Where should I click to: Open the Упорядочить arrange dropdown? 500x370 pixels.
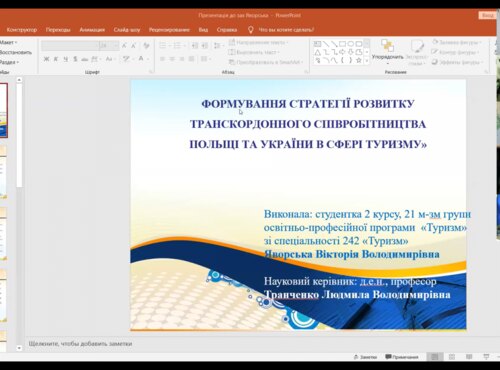pyautogui.click(x=387, y=52)
